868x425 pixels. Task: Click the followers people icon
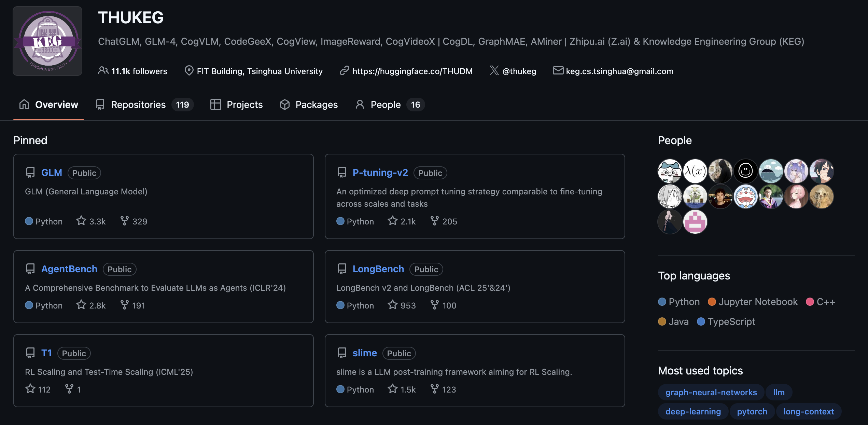(103, 70)
